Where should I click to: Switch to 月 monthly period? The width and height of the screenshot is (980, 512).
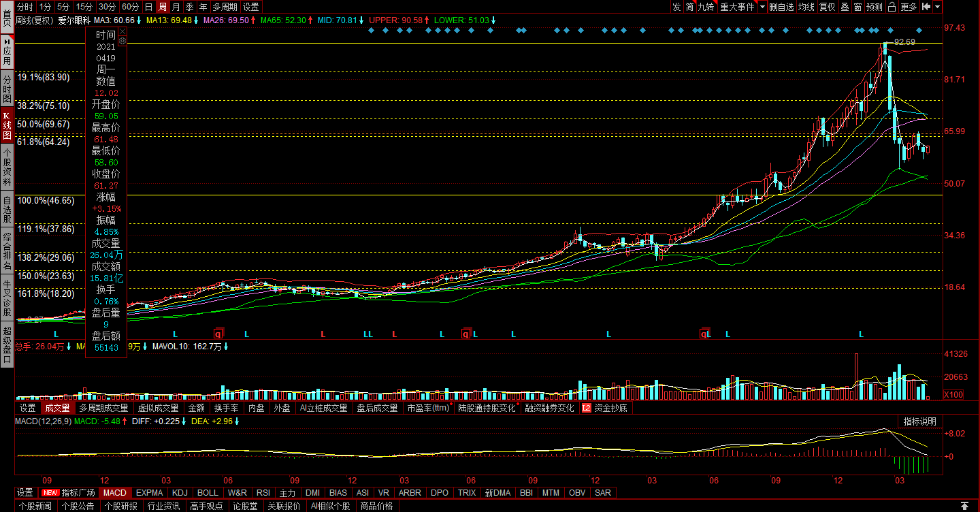click(x=176, y=7)
